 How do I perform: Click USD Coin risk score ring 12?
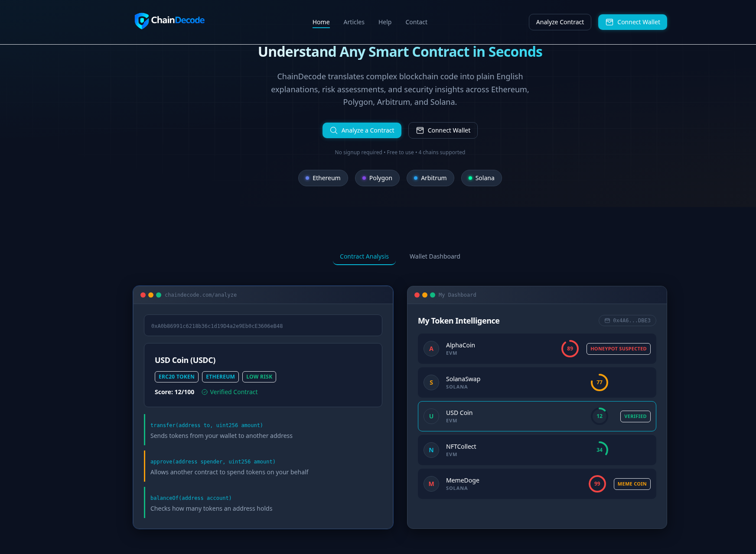[600, 416]
